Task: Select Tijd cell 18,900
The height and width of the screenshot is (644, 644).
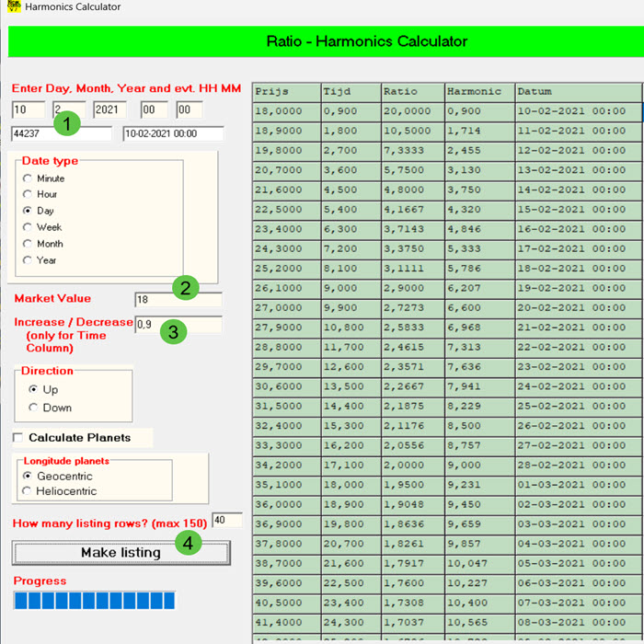Action: (351, 505)
